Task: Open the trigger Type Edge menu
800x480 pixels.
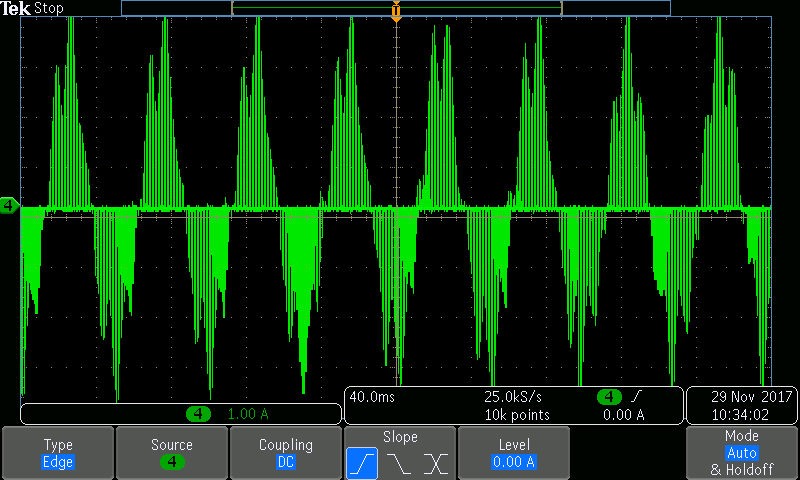Action: click(58, 453)
